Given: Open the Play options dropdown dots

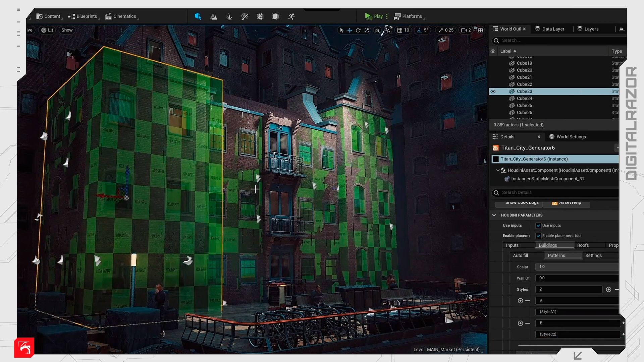Looking at the screenshot, I should 387,16.
